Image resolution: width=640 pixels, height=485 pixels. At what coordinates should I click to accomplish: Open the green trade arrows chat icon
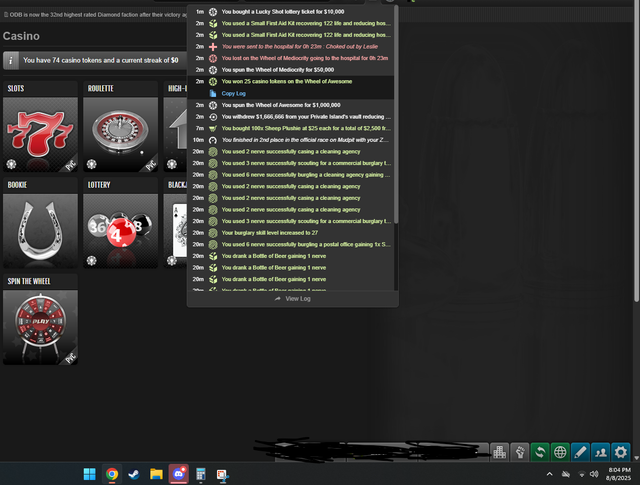pos(540,452)
